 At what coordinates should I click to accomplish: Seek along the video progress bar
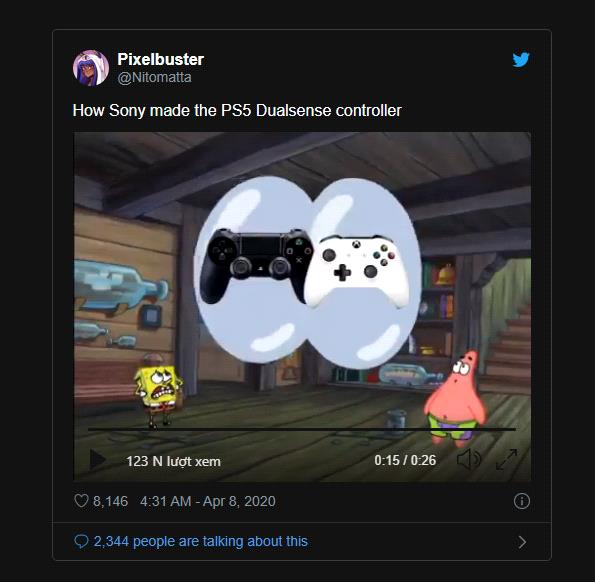coord(302,429)
